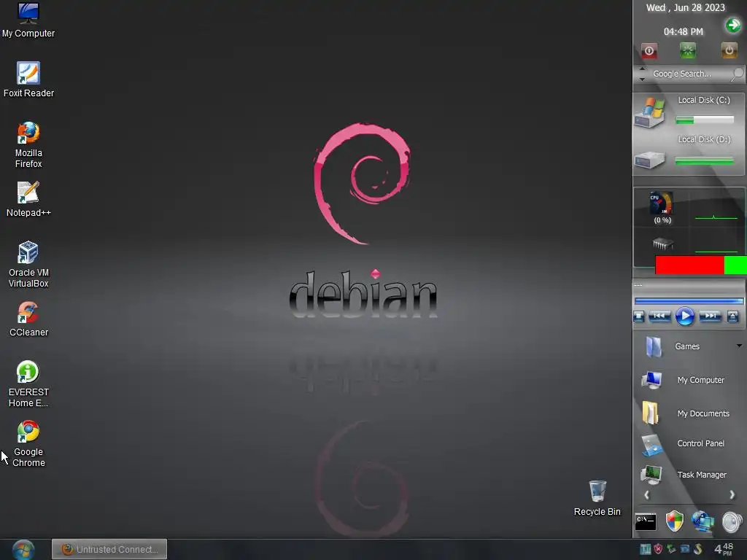Open Local Disk (D:) drive icon in the sidebar
The image size is (747, 560).
(649, 160)
